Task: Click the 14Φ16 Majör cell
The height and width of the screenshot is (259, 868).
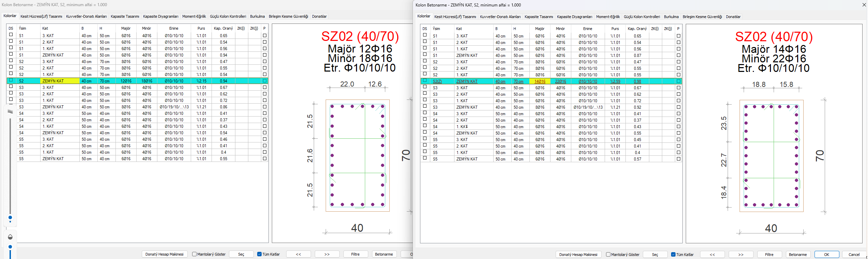Action: (x=540, y=81)
